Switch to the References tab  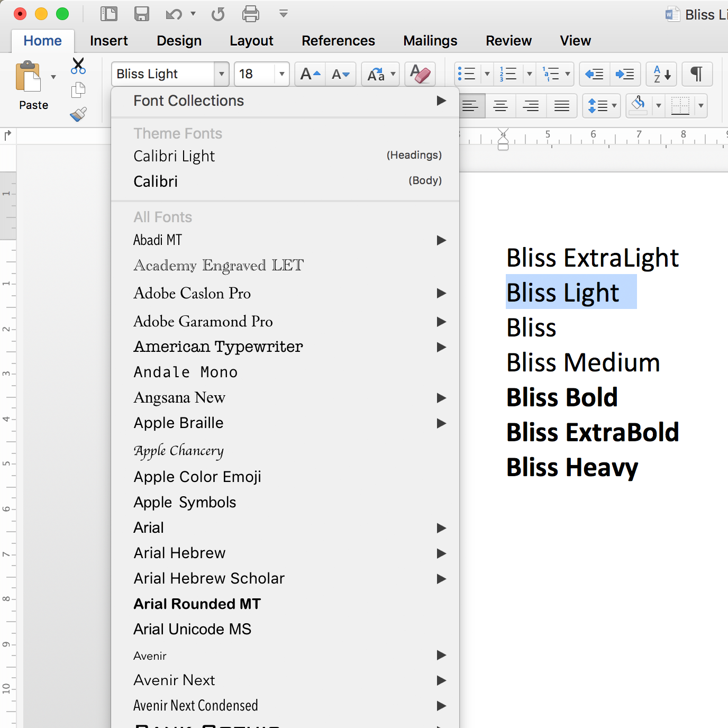tap(339, 41)
